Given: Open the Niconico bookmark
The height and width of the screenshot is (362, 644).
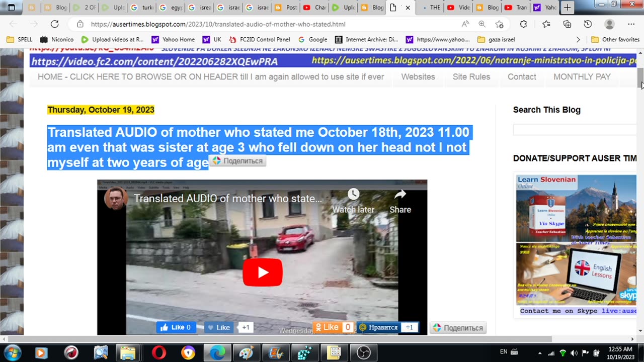Looking at the screenshot, I should point(56,39).
